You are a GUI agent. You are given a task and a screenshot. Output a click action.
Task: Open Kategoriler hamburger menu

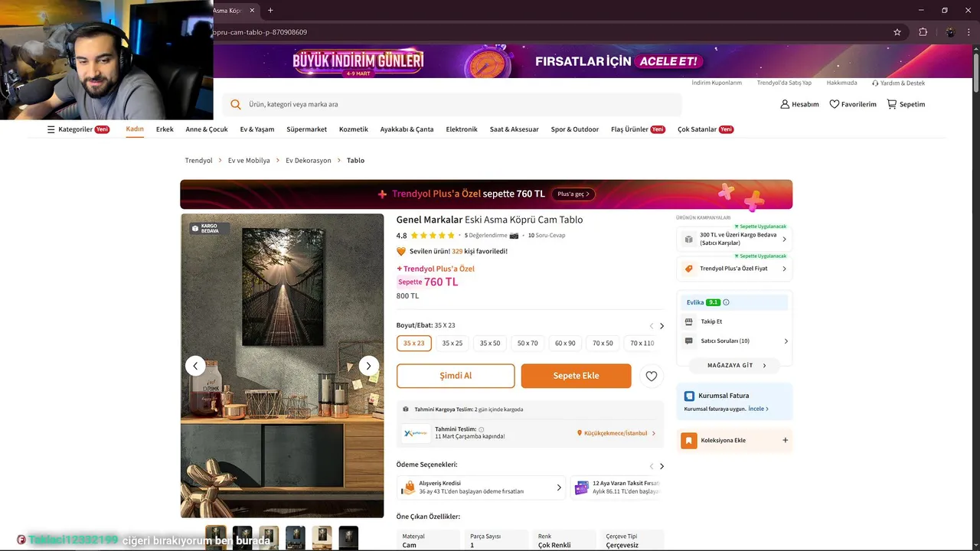78,129
